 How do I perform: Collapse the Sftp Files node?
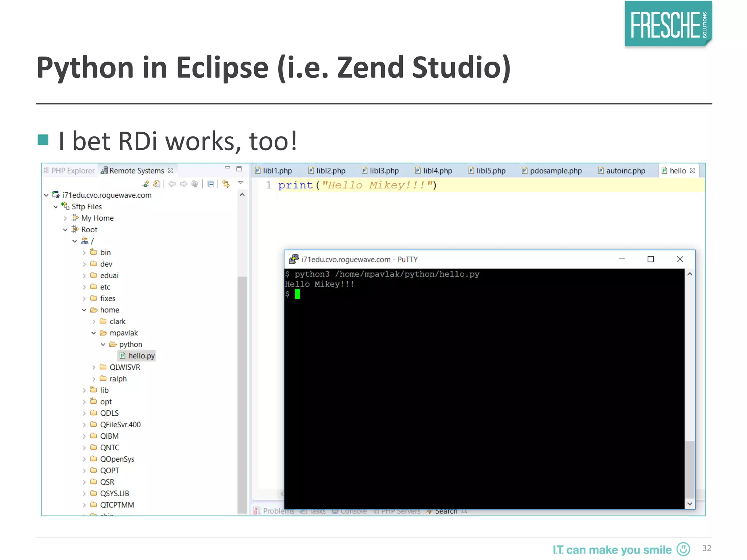click(x=56, y=207)
